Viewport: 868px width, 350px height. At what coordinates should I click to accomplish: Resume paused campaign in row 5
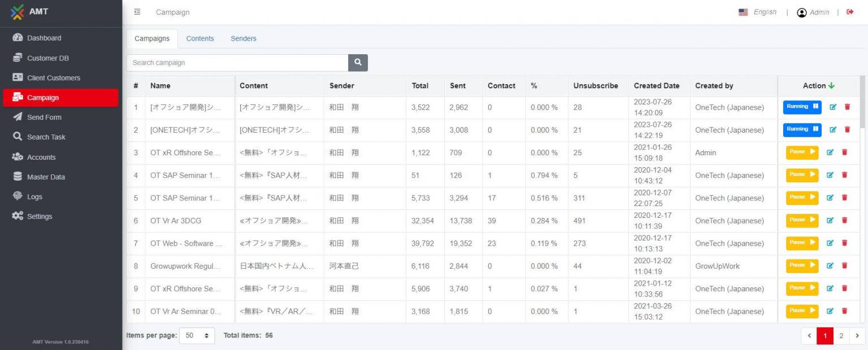802,198
